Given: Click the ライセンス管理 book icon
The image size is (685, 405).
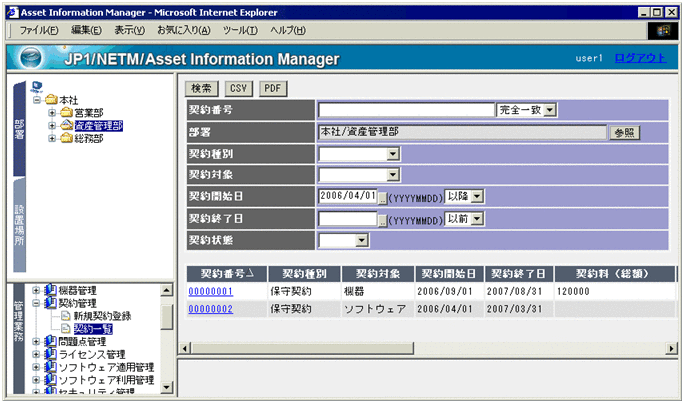Looking at the screenshot, I should [51, 354].
